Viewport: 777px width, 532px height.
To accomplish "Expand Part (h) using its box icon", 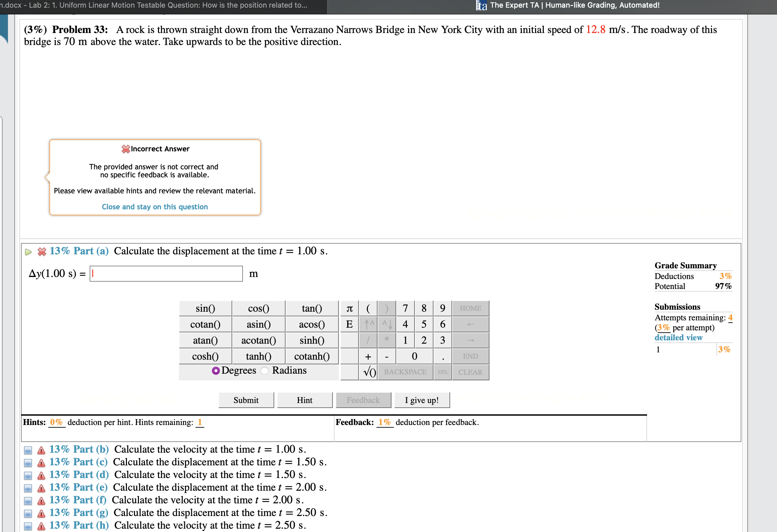I will pyautogui.click(x=28, y=526).
